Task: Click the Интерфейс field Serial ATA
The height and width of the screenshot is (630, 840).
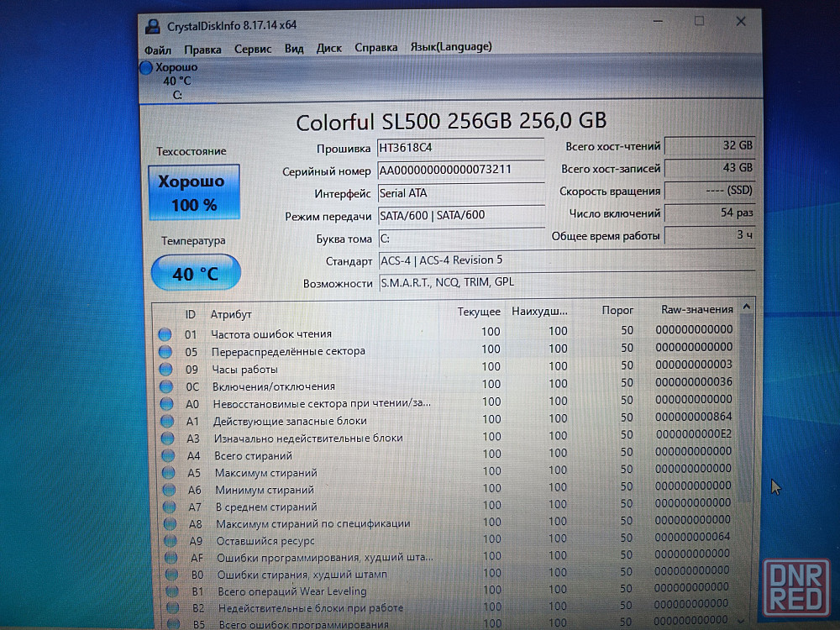Action: point(460,193)
